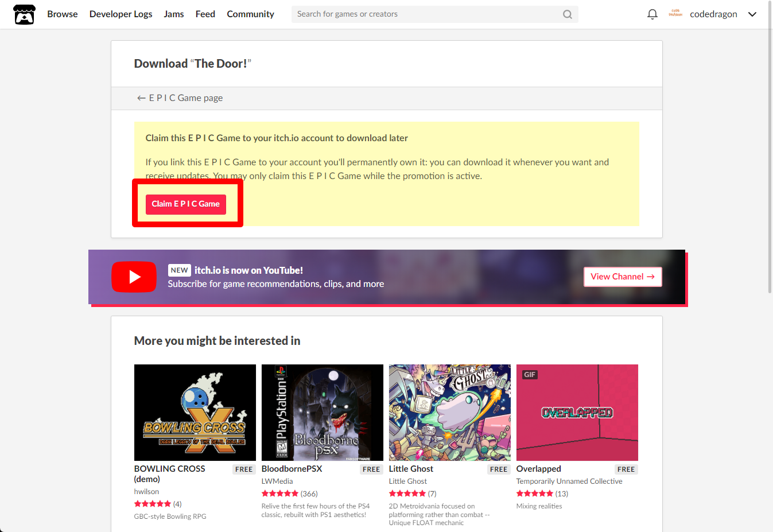Focus the search games or creators field
The height and width of the screenshot is (532, 773).
tap(434, 14)
